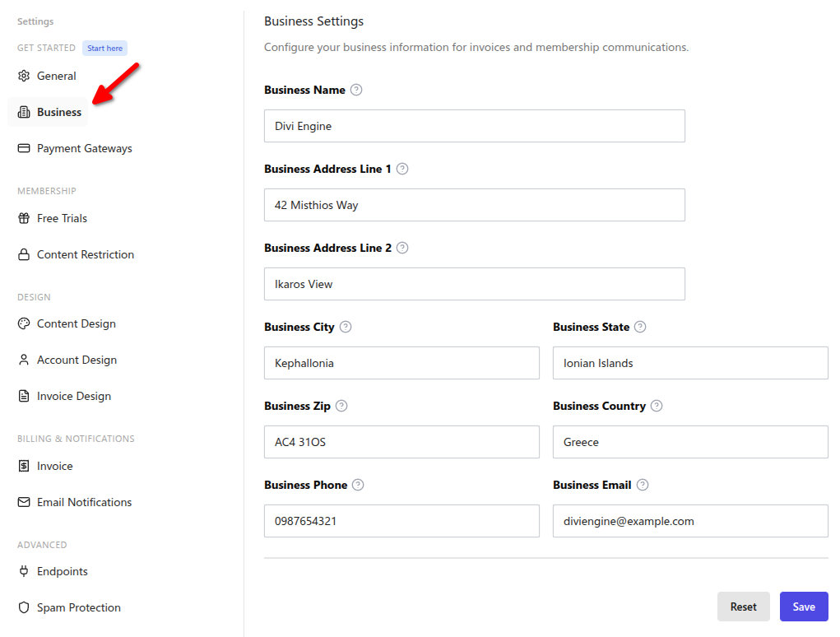This screenshot has width=840, height=637.
Task: Click the Endpoints plug icon
Action: click(24, 571)
